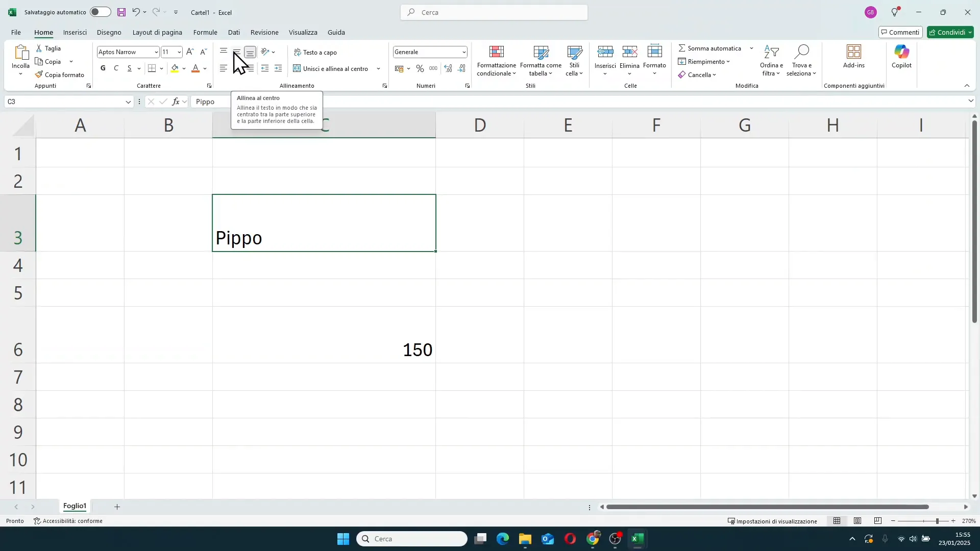Switch to normal view in status bar

coord(837,521)
